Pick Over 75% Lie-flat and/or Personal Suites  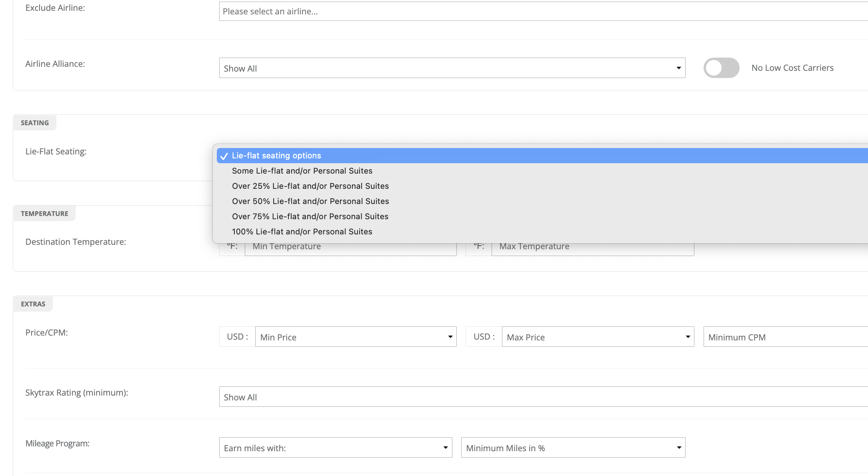pyautogui.click(x=310, y=216)
